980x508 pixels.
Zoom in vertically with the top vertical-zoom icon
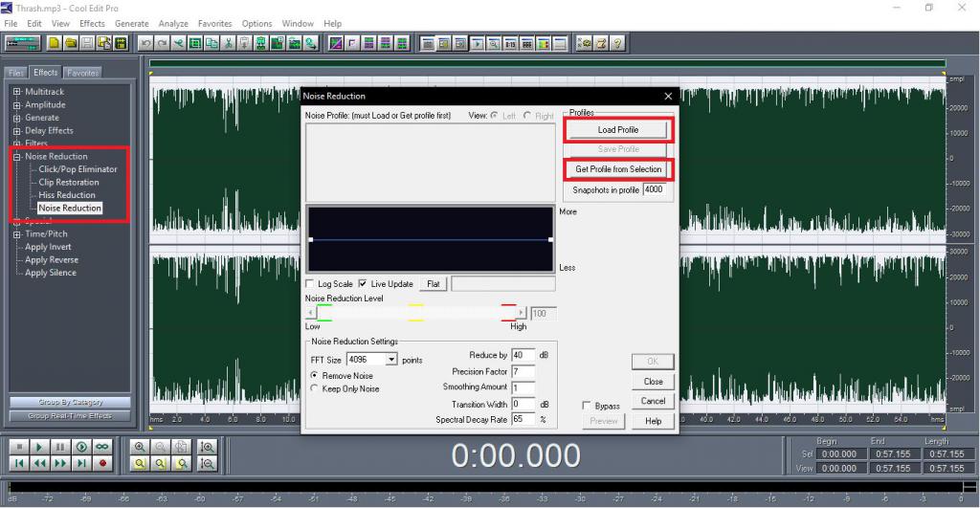point(207,447)
